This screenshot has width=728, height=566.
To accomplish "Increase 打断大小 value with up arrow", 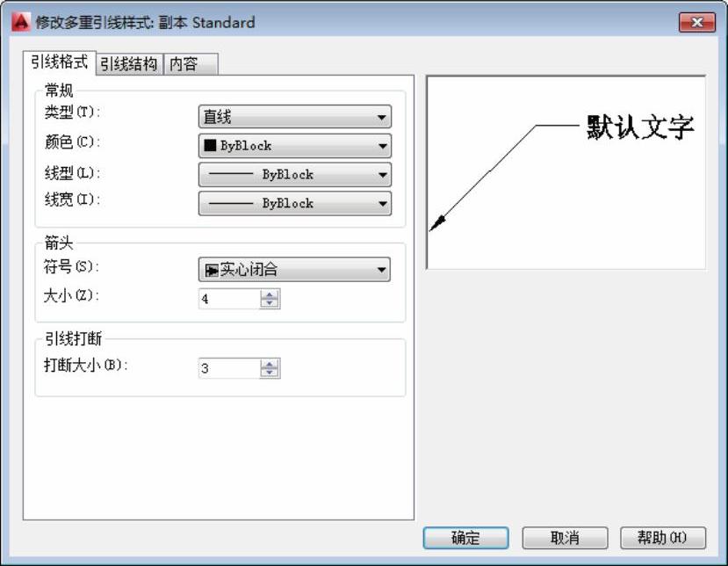I will [x=270, y=364].
